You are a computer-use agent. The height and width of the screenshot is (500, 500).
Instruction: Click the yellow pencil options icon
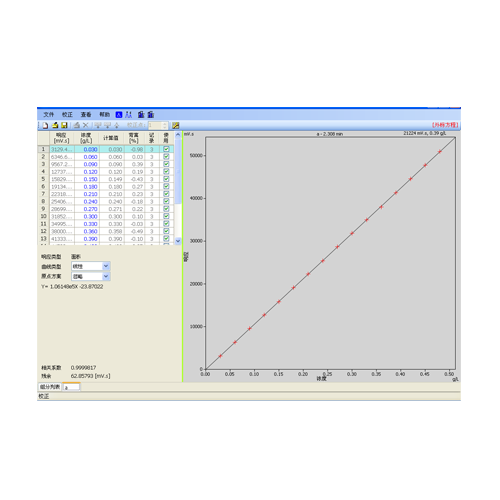176,125
